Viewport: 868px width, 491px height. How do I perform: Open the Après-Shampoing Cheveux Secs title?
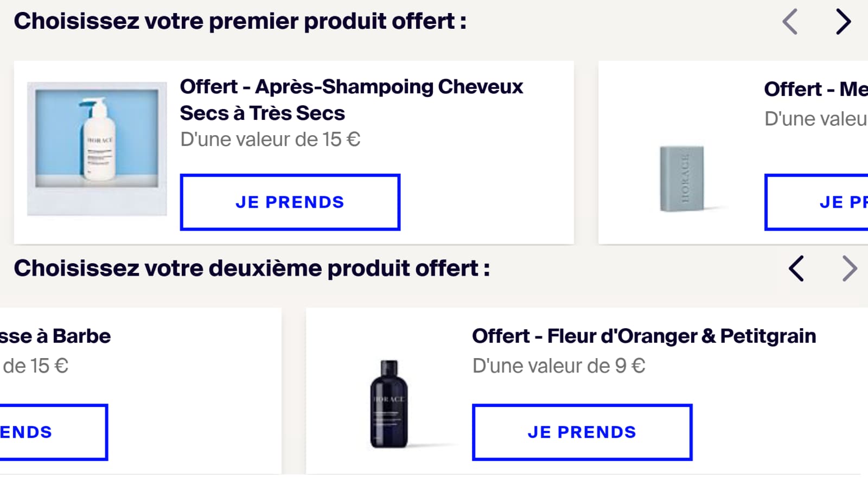pos(352,100)
